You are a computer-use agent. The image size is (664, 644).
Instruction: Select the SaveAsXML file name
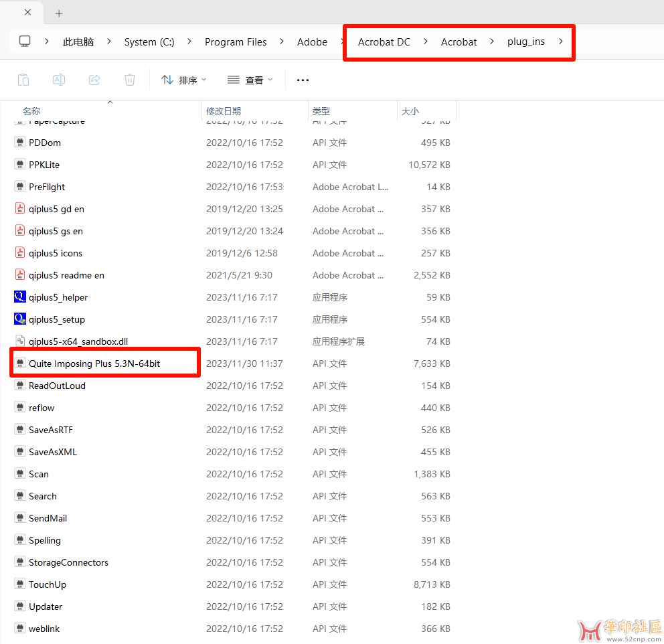[x=53, y=452]
